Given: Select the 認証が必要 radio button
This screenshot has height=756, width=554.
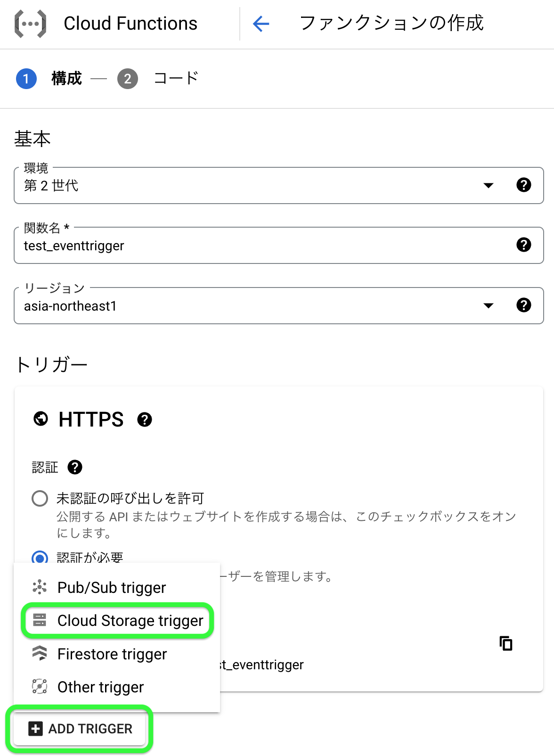Looking at the screenshot, I should tap(40, 558).
